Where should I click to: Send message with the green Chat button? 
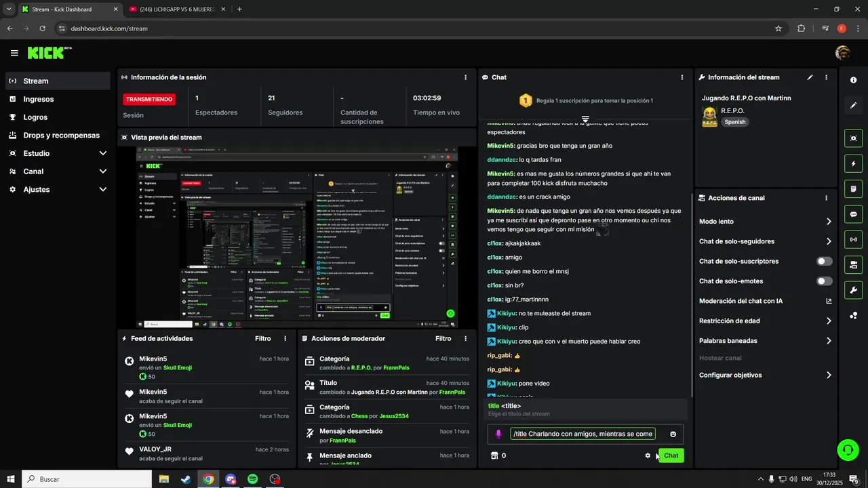(671, 455)
